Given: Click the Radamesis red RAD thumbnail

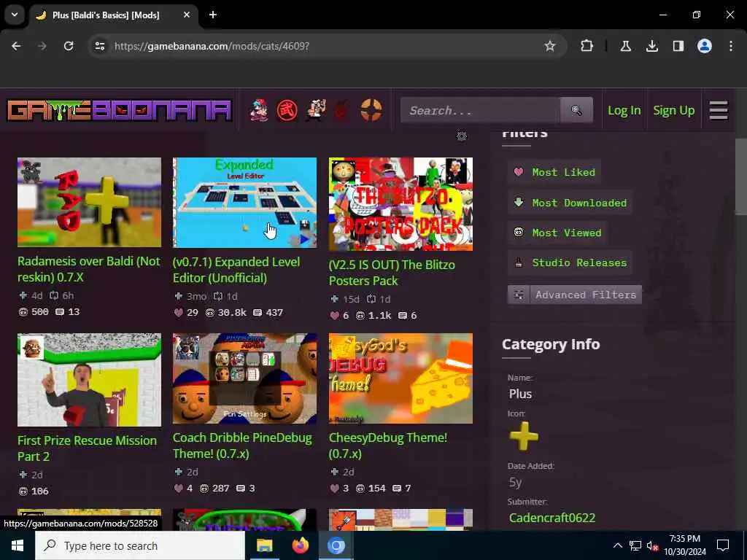Looking at the screenshot, I should pyautogui.click(x=89, y=203).
